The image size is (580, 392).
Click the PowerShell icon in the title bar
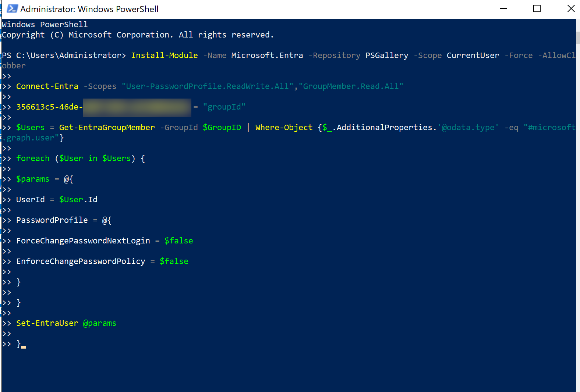pyautogui.click(x=13, y=8)
